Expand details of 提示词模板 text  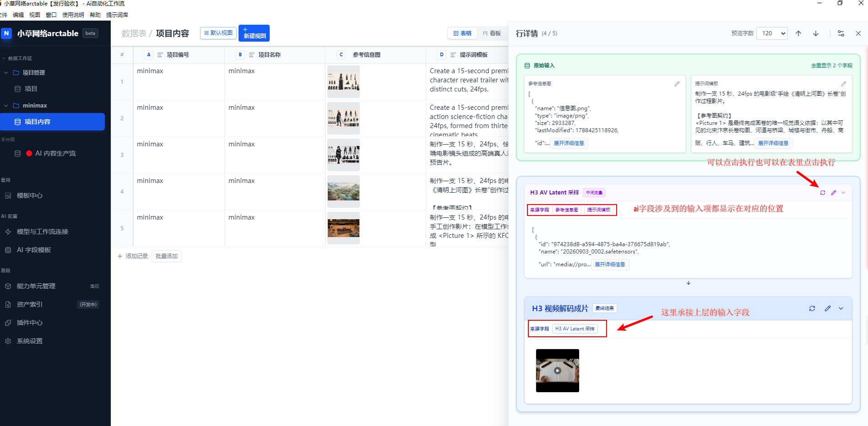773,143
